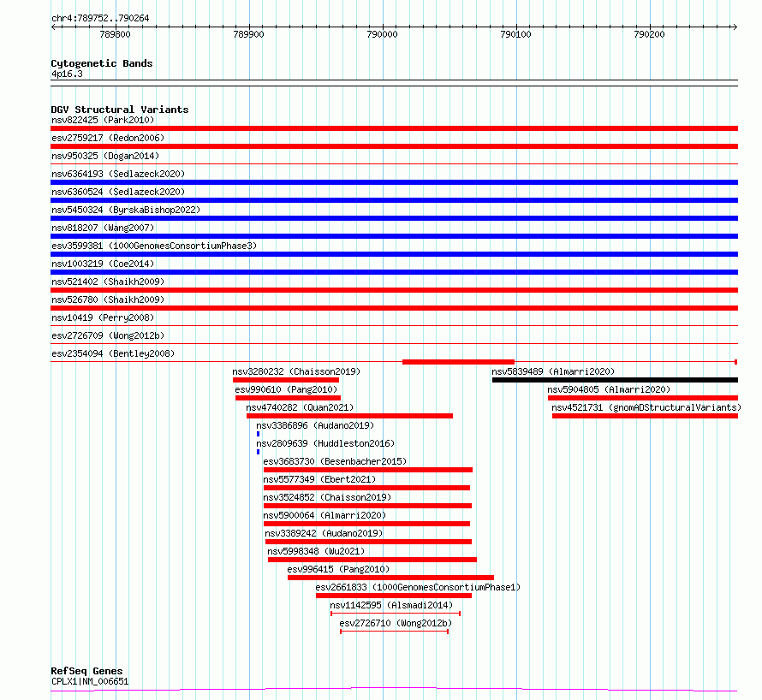Select the esv3599381 1000GenomesConsortiumPhase3 label
Image resolution: width=762 pixels, height=700 pixels.
pos(154,246)
